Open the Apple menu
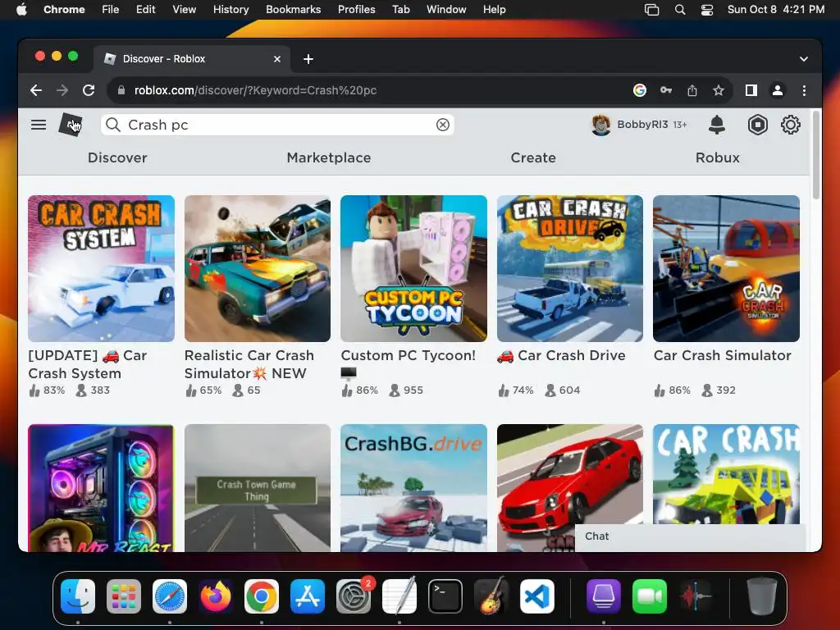Viewport: 840px width, 630px height. 21,10
